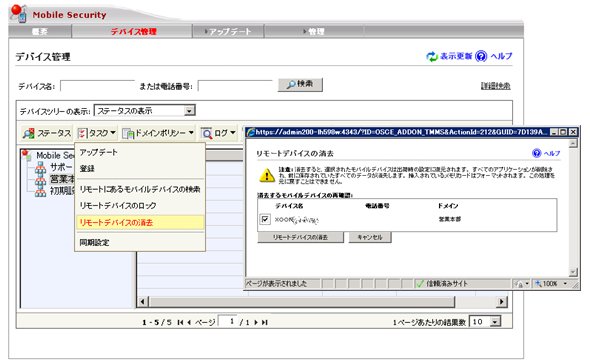Click the 信頼済みサイト checkmark icon

point(420,283)
